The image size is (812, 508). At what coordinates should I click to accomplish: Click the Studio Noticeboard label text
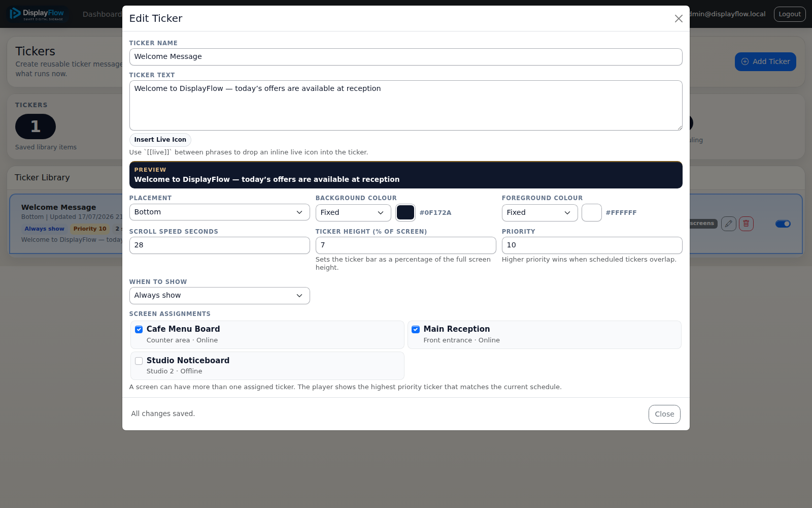tap(188, 361)
